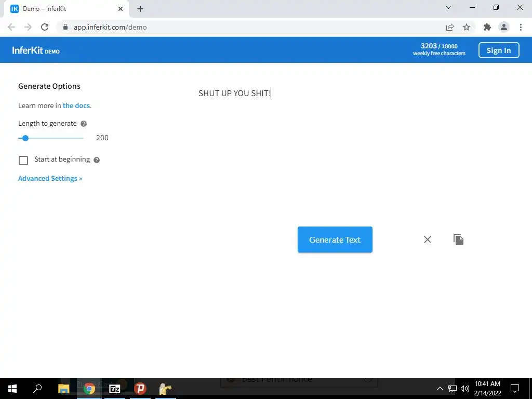Open taskbar search
Image resolution: width=532 pixels, height=399 pixels.
point(37,389)
